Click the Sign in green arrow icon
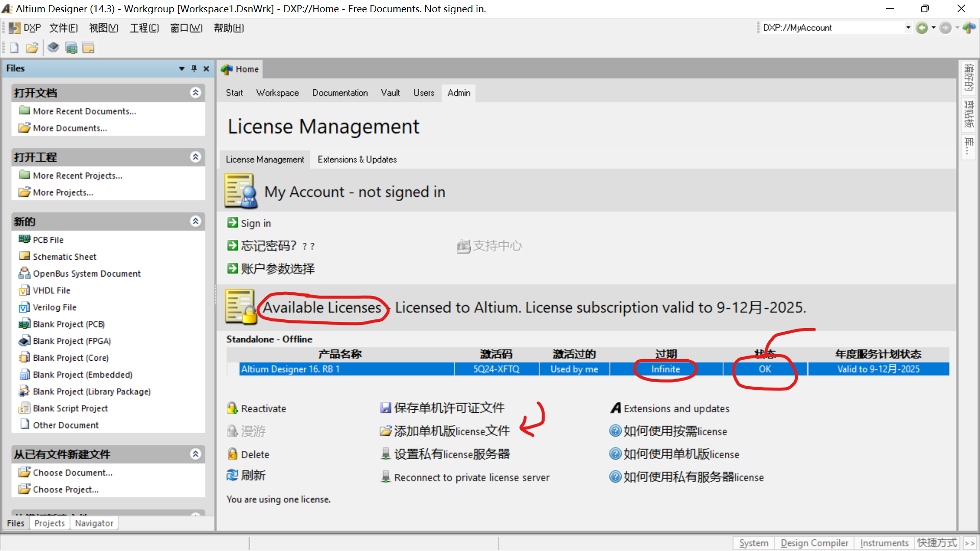The height and width of the screenshot is (551, 980). click(233, 223)
